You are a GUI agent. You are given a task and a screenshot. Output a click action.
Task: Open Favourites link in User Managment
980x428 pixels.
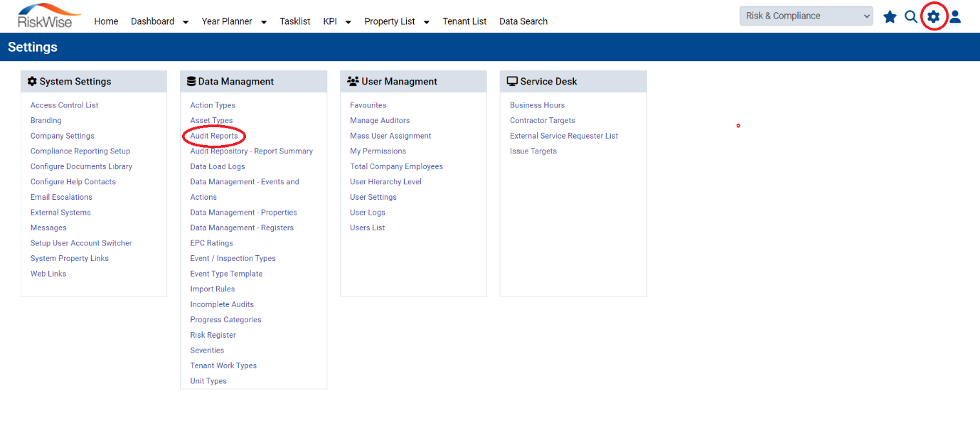tap(368, 105)
